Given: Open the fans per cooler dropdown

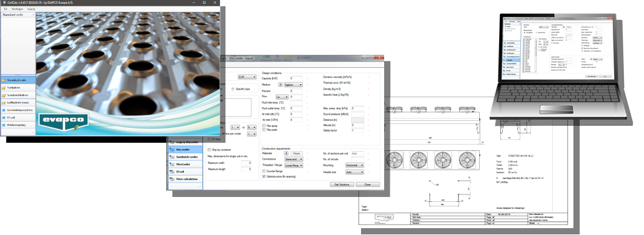Looking at the screenshot, I should (251, 133).
